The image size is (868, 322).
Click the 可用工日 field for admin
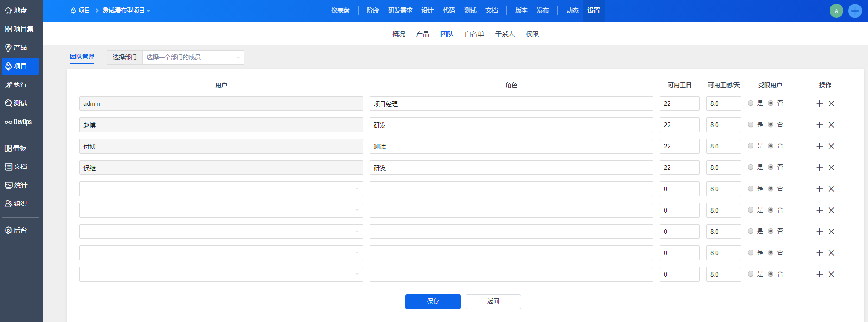tap(679, 103)
